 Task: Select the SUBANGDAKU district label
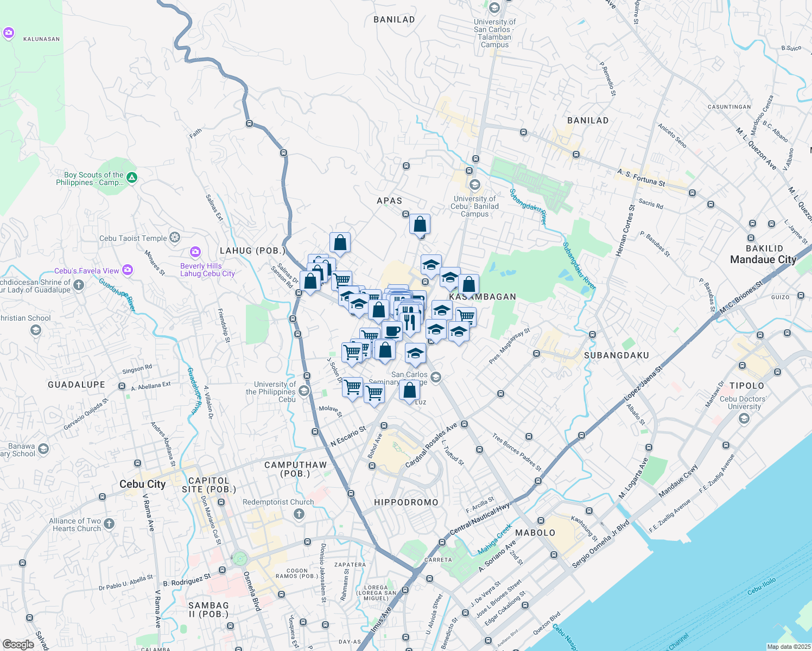tap(617, 355)
